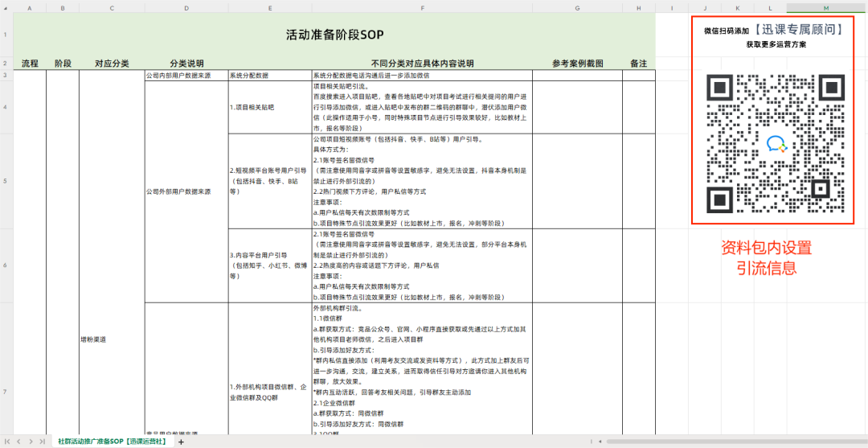This screenshot has width=868, height=448.
Task: Select row 7 header
Action: (6, 392)
